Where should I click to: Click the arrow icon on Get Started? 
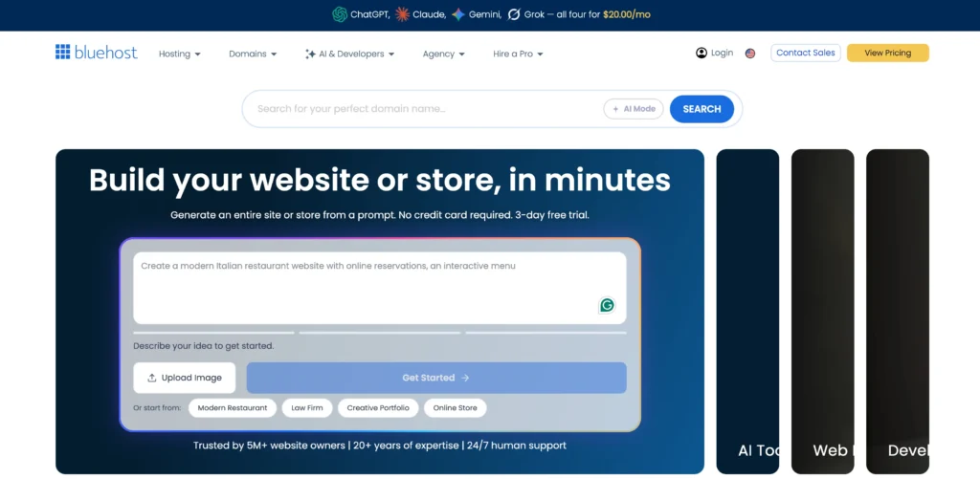click(x=464, y=378)
